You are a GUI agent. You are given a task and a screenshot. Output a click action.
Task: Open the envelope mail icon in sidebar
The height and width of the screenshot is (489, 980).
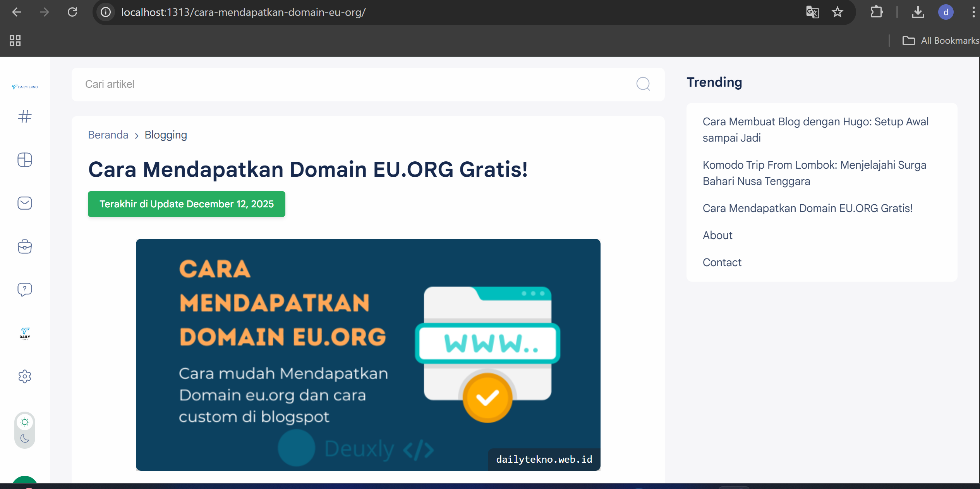click(x=25, y=203)
